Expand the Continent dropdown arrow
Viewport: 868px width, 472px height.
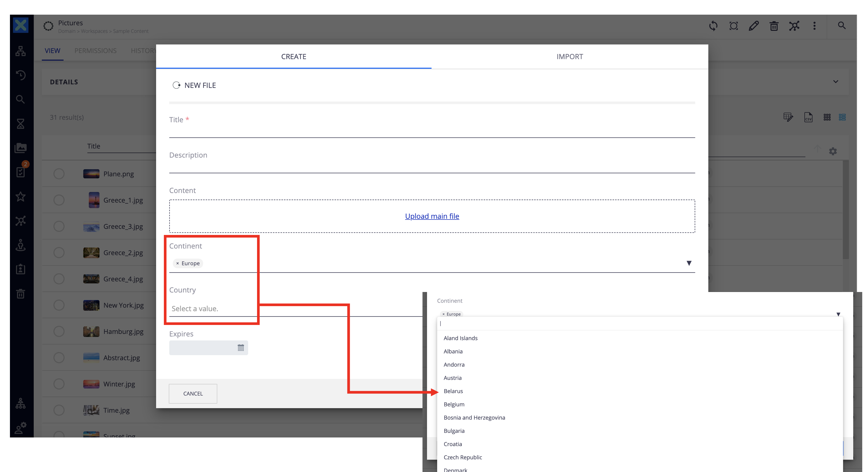pos(689,263)
